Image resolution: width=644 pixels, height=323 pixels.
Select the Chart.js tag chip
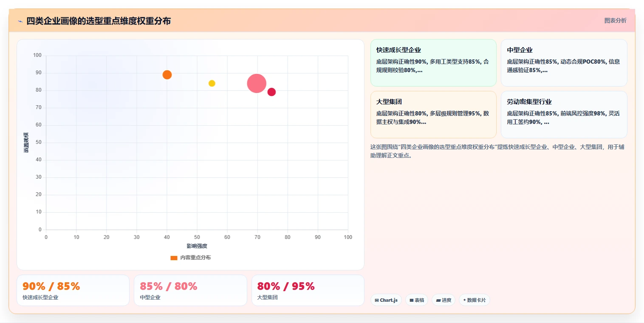click(x=386, y=300)
